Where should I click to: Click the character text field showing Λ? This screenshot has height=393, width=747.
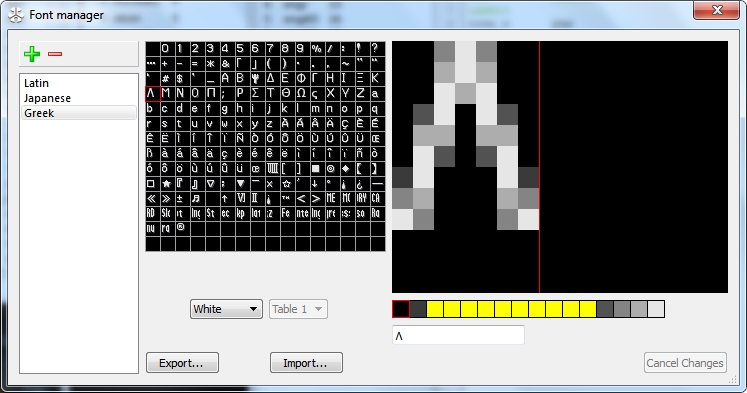458,335
